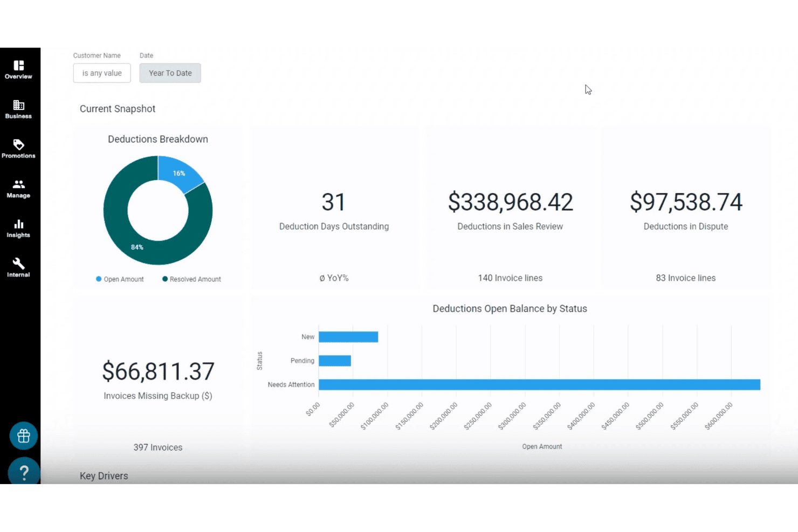Click the '140 Invoice lines' text
The image size is (798, 532).
[510, 278]
